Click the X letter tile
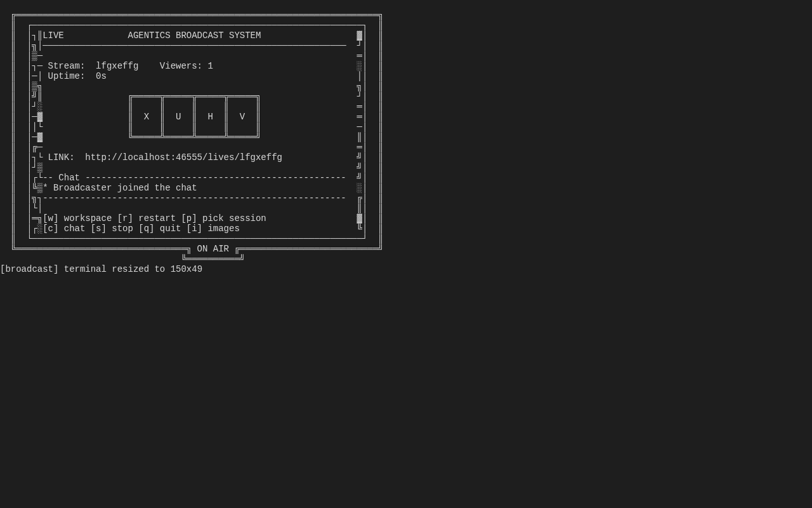 click(x=147, y=117)
